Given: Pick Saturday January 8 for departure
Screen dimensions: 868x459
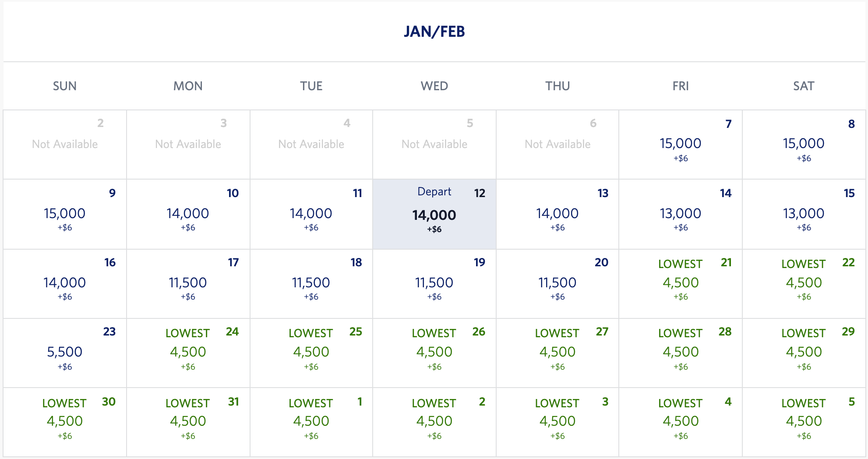Looking at the screenshot, I should point(804,145).
